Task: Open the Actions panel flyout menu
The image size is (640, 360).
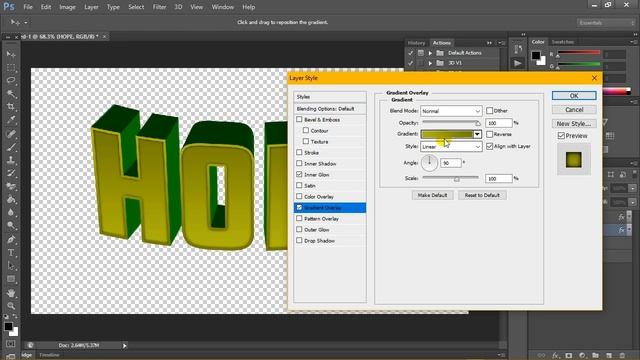Action: [502, 43]
